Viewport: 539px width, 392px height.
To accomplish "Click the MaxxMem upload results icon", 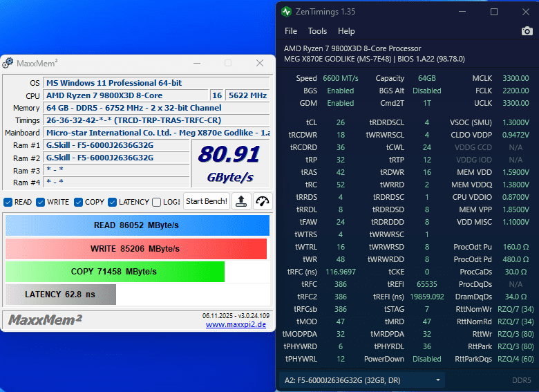I will [x=241, y=201].
